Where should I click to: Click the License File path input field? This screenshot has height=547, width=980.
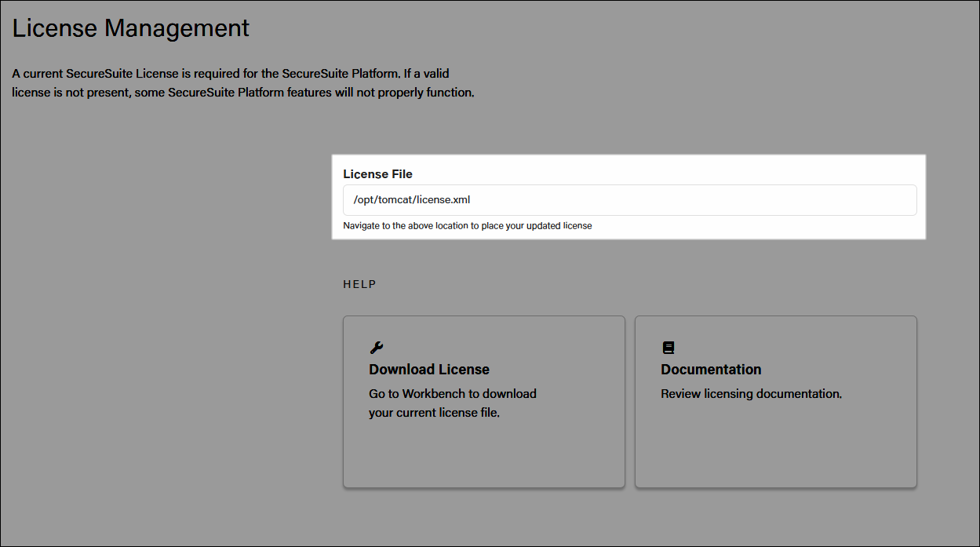click(629, 200)
